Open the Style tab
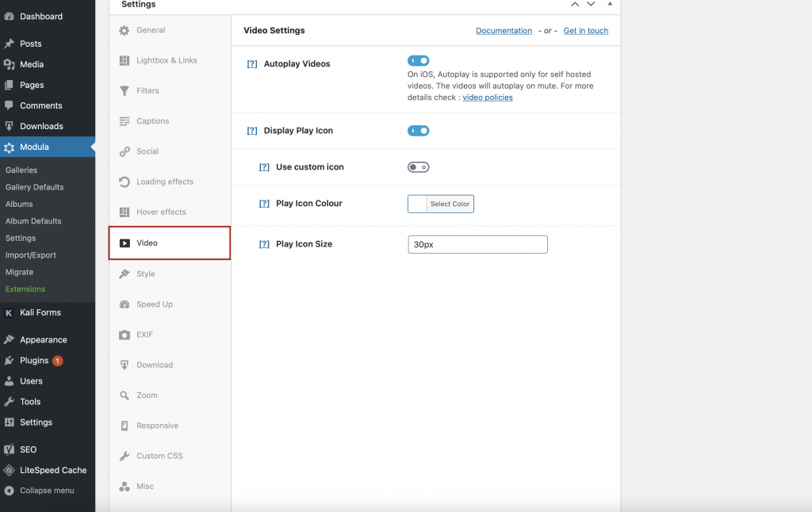 click(x=170, y=274)
